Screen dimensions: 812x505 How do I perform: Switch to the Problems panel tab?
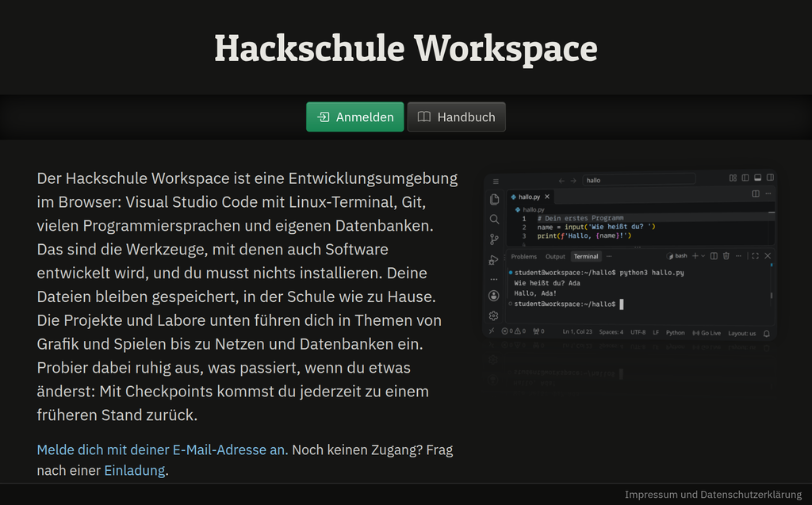[523, 256]
